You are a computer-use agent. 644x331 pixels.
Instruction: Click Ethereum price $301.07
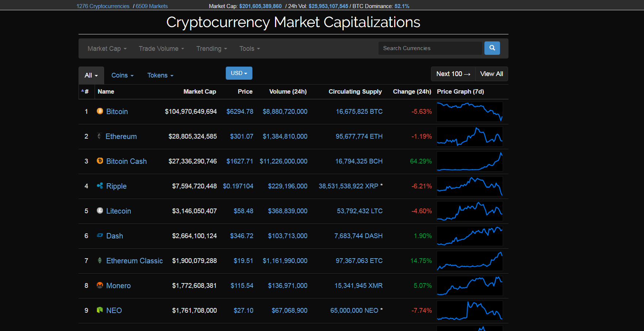point(241,136)
